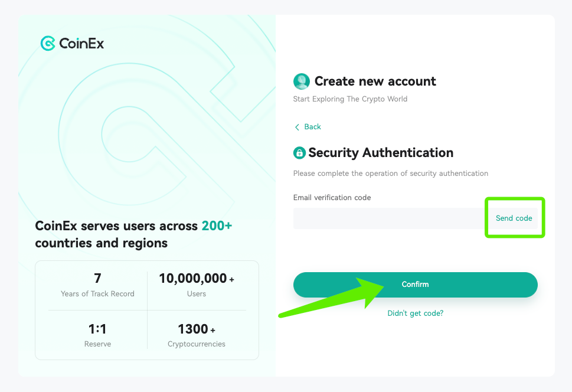Select the Create new account heading
This screenshot has height=392, width=572.
pyautogui.click(x=375, y=81)
